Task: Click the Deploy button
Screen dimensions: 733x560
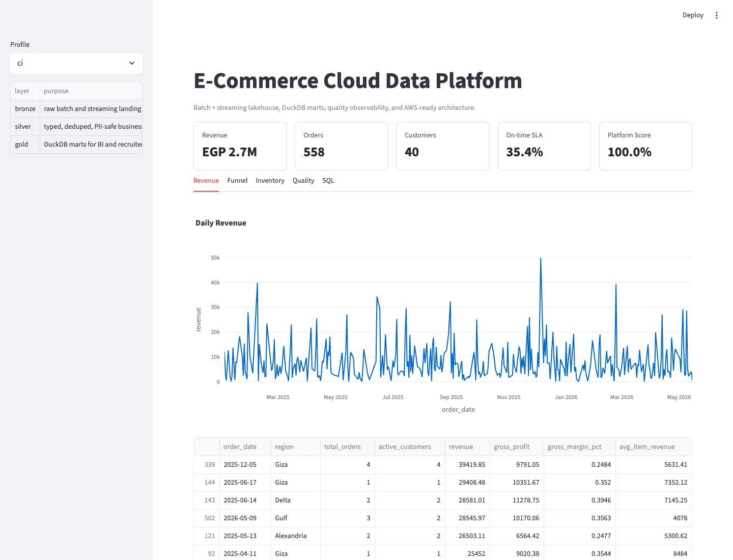Action: click(x=693, y=15)
